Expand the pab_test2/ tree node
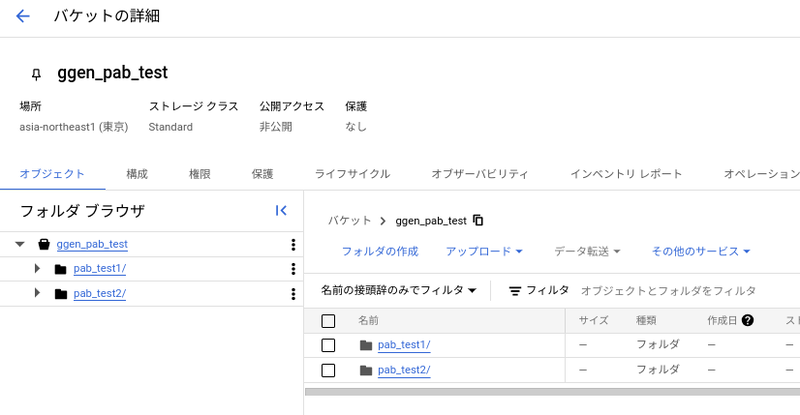 pyautogui.click(x=37, y=293)
